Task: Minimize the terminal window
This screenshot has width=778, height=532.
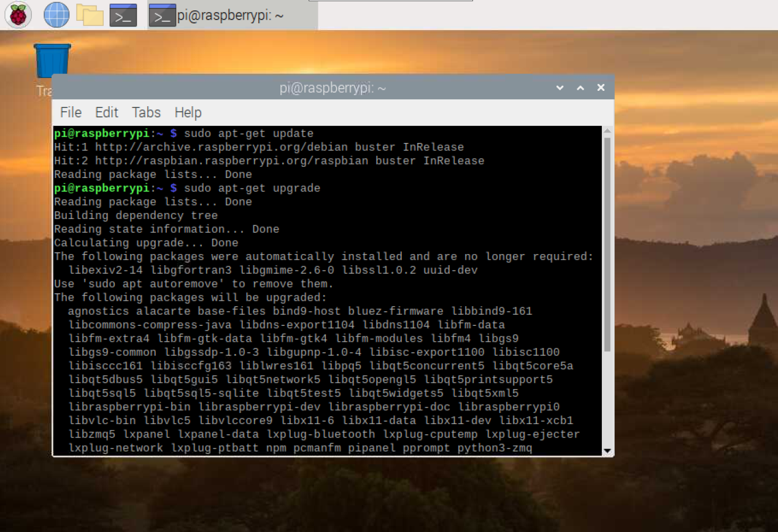Action: [560, 88]
